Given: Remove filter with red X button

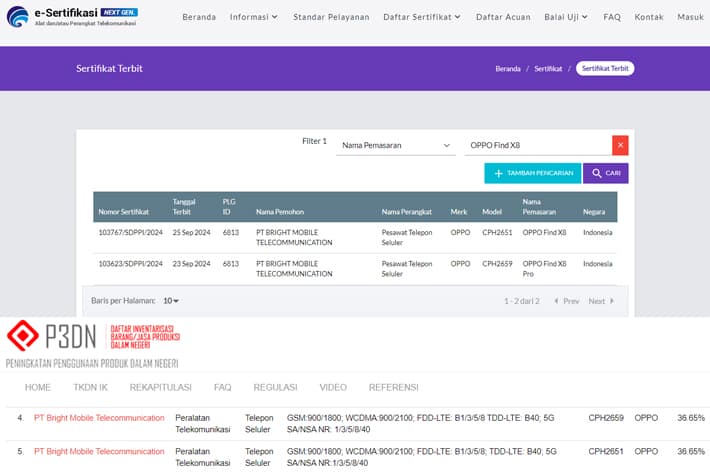Looking at the screenshot, I should (x=620, y=145).
